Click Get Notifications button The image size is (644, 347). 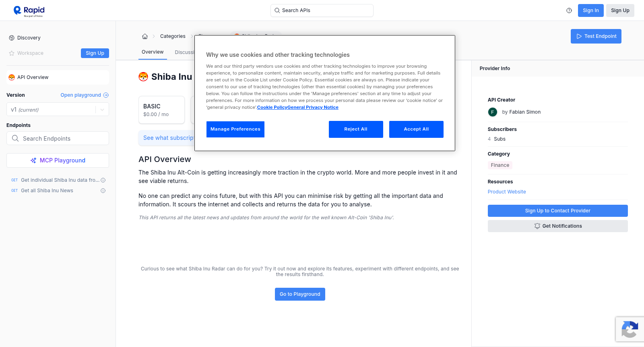click(x=557, y=226)
